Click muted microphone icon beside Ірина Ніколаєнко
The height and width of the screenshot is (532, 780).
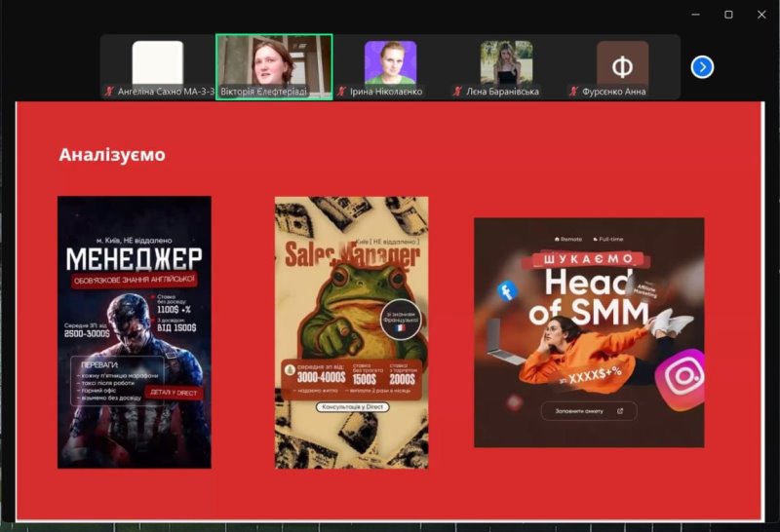click(341, 92)
